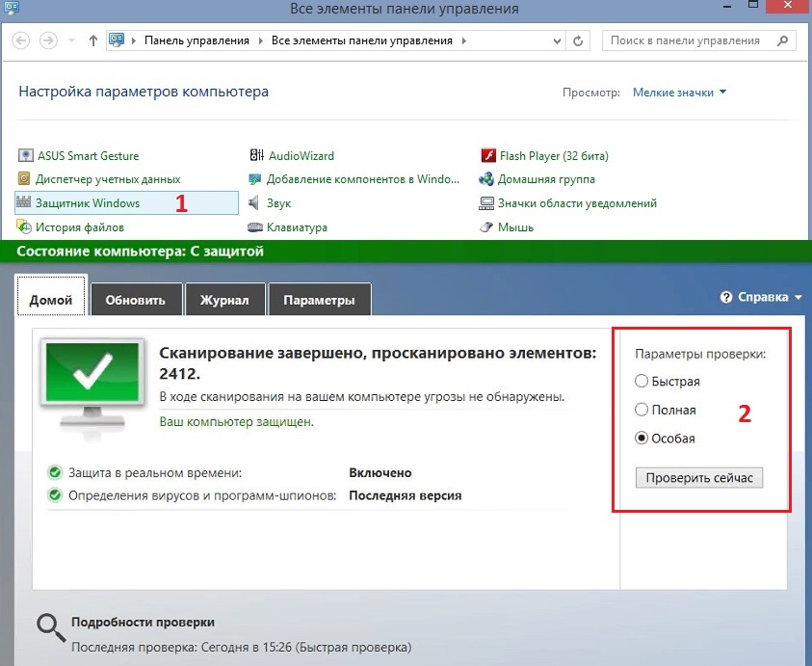Open the Защитник Windows link

tap(88, 203)
